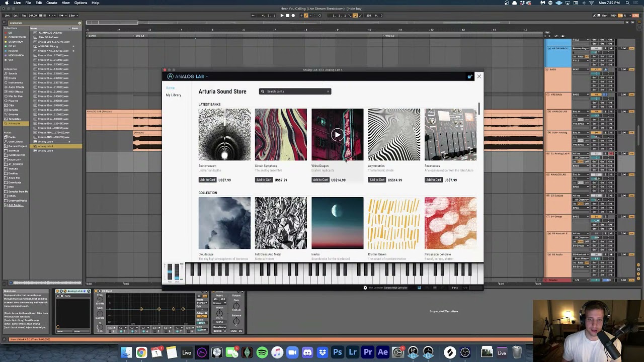
Task: Select the REVERB collection
Action: tap(13, 51)
